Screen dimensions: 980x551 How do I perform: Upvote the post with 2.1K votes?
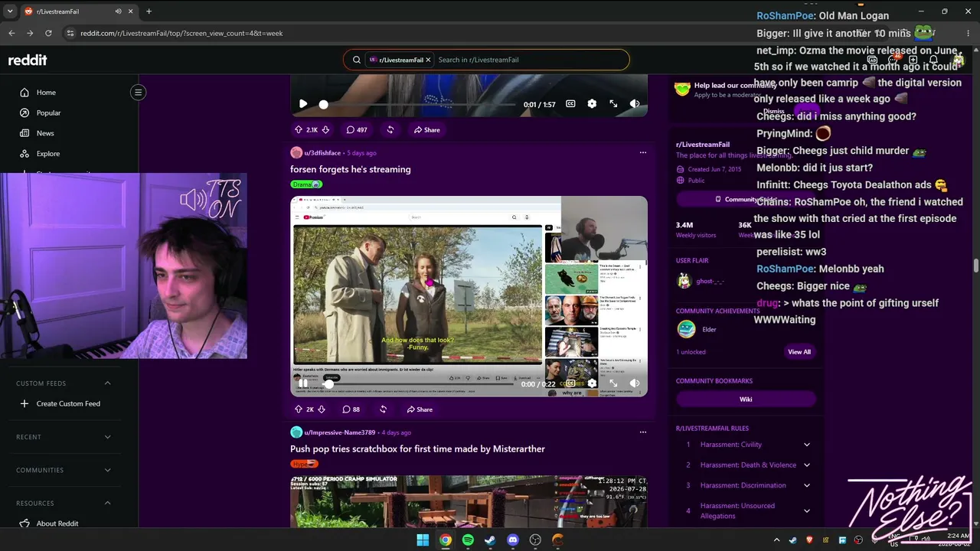(299, 130)
